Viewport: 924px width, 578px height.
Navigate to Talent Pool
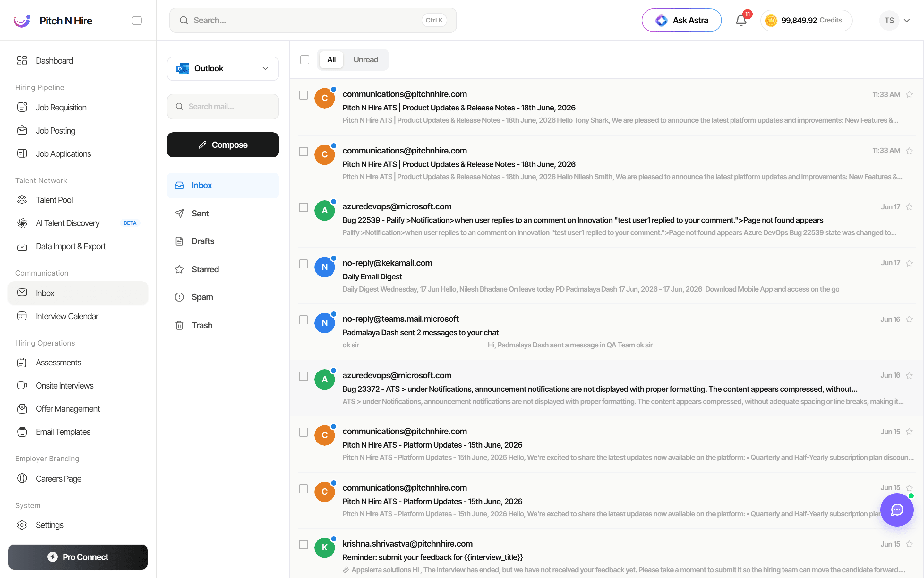[x=78, y=200]
